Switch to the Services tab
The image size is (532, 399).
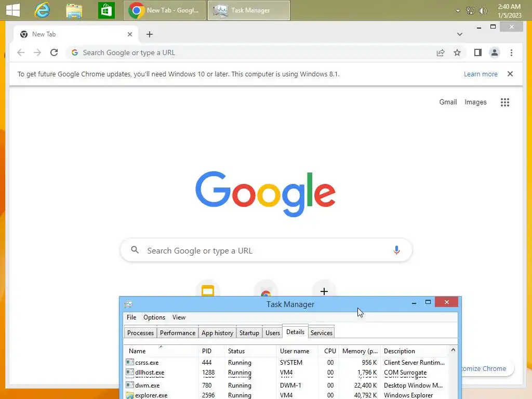321,333
